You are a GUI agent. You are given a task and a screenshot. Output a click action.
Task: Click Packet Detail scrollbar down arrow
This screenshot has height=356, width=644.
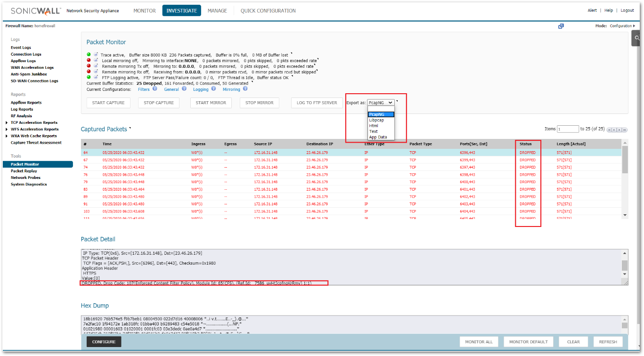(x=625, y=274)
